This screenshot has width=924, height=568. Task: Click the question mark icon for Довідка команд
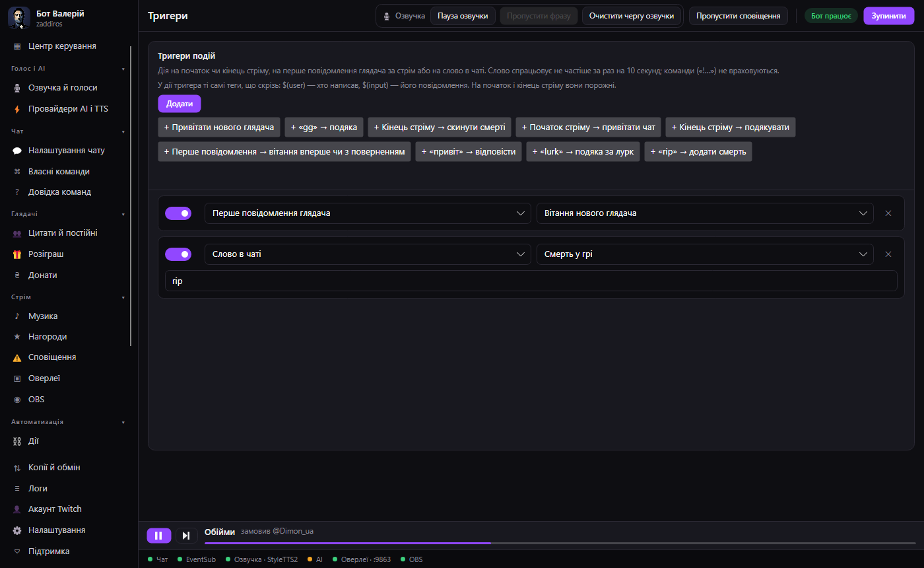(17, 192)
